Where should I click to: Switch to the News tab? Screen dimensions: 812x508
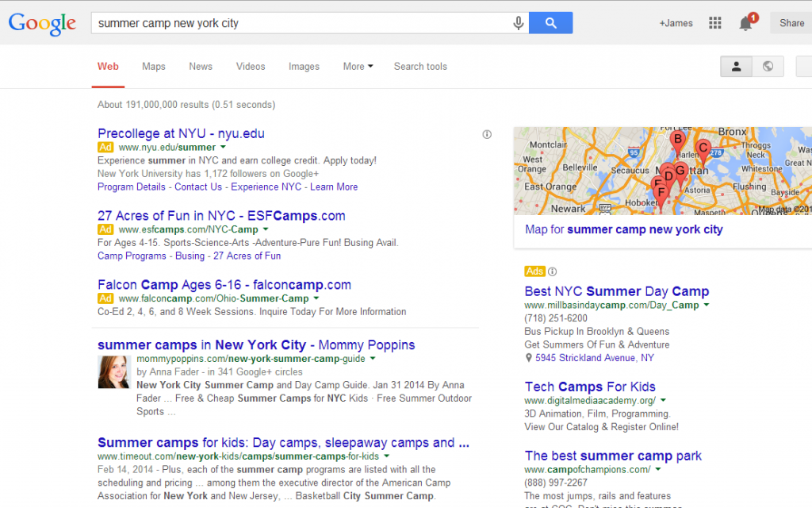(x=201, y=67)
